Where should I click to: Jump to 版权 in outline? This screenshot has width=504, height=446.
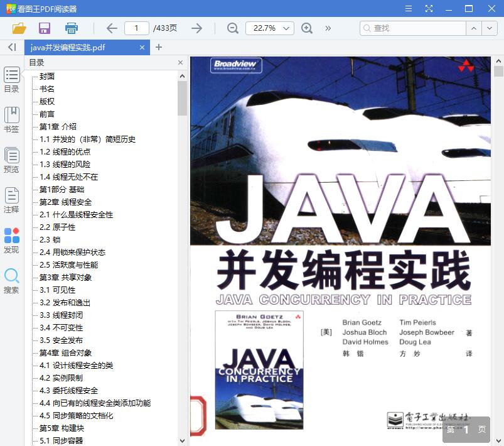point(47,102)
